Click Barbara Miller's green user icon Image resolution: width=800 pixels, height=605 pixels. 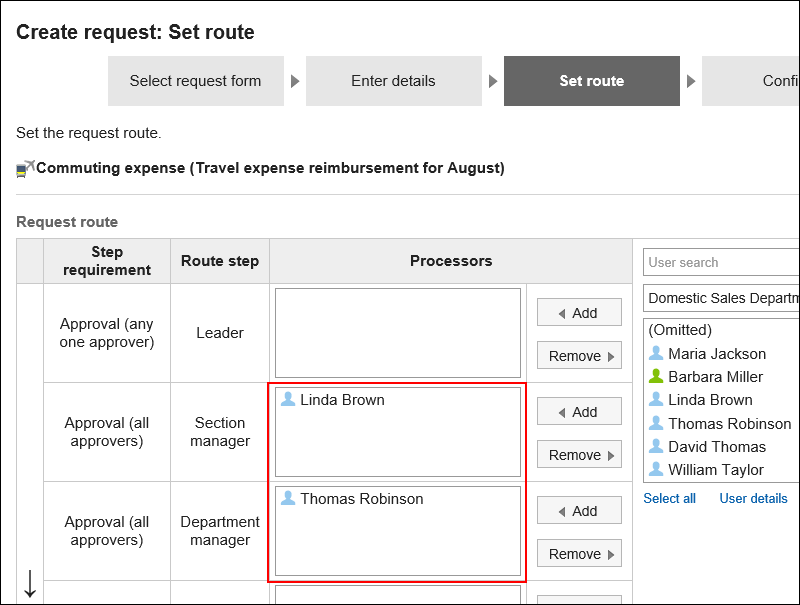click(x=656, y=376)
